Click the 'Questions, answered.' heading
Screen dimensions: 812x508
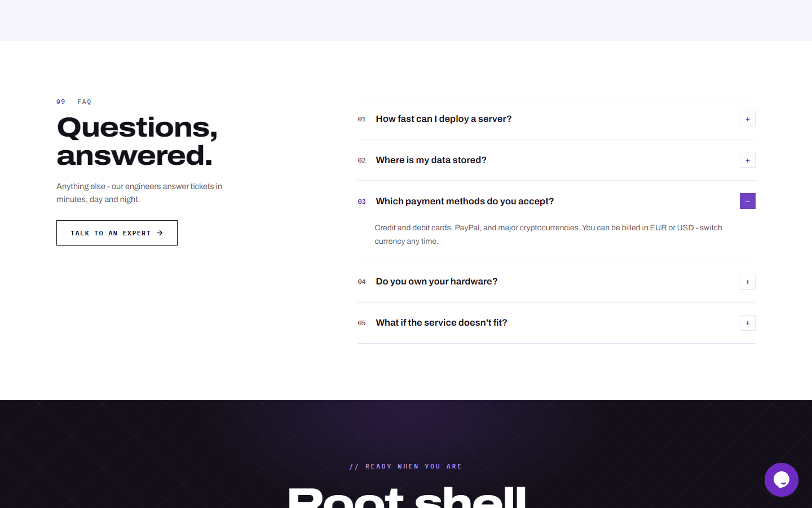[x=137, y=141]
